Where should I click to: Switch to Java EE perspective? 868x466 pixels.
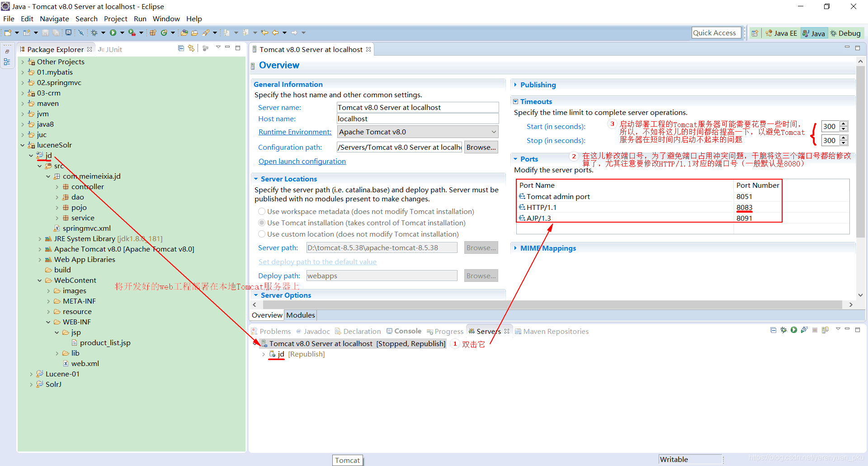pos(781,33)
